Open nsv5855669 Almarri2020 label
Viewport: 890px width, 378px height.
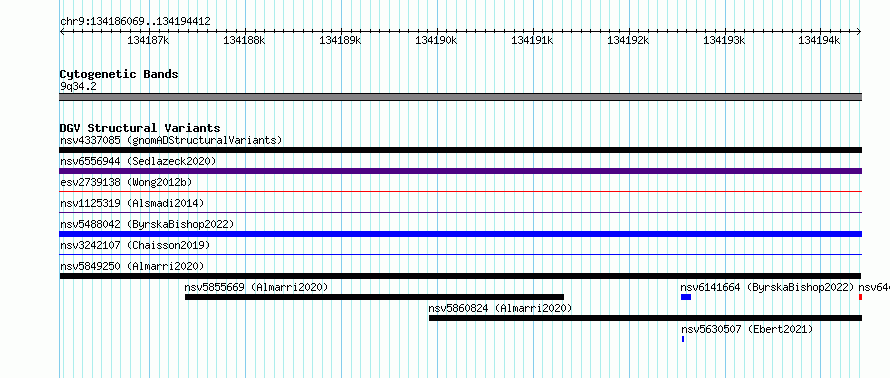257,287
